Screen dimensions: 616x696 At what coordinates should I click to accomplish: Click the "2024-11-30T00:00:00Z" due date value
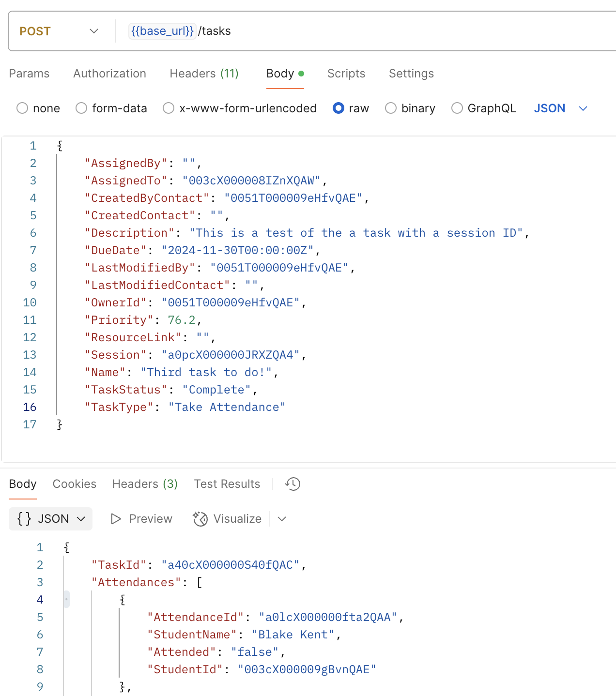point(237,250)
